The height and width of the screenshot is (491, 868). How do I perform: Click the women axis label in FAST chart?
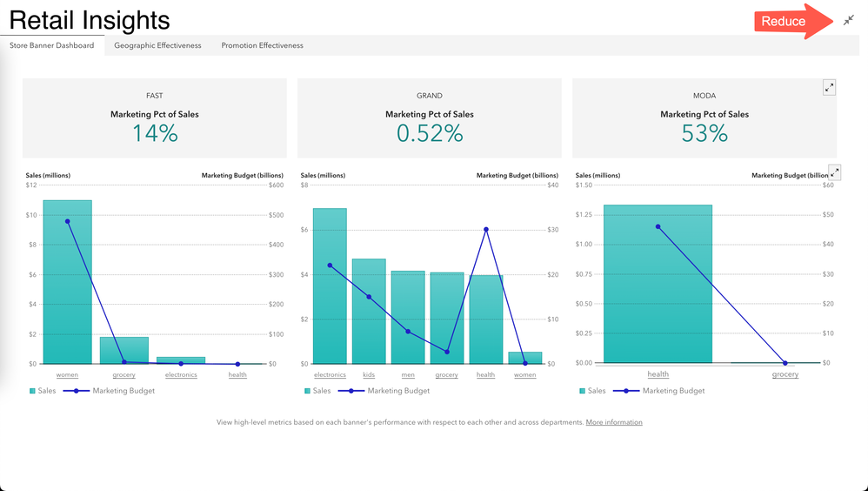(x=67, y=375)
